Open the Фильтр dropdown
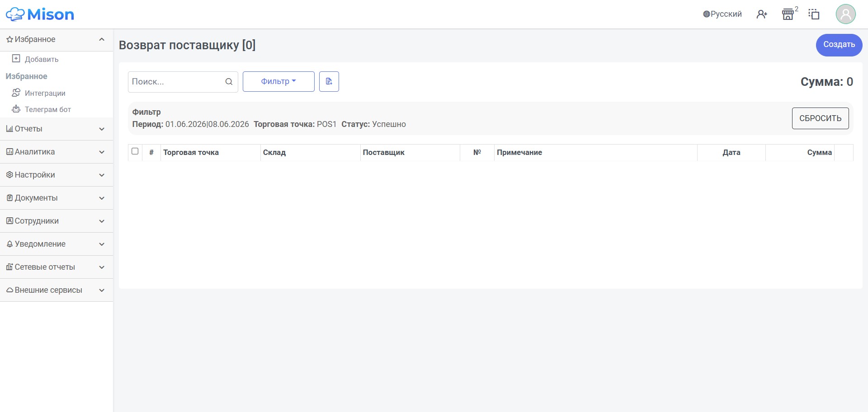The width and height of the screenshot is (868, 412). [x=278, y=81]
